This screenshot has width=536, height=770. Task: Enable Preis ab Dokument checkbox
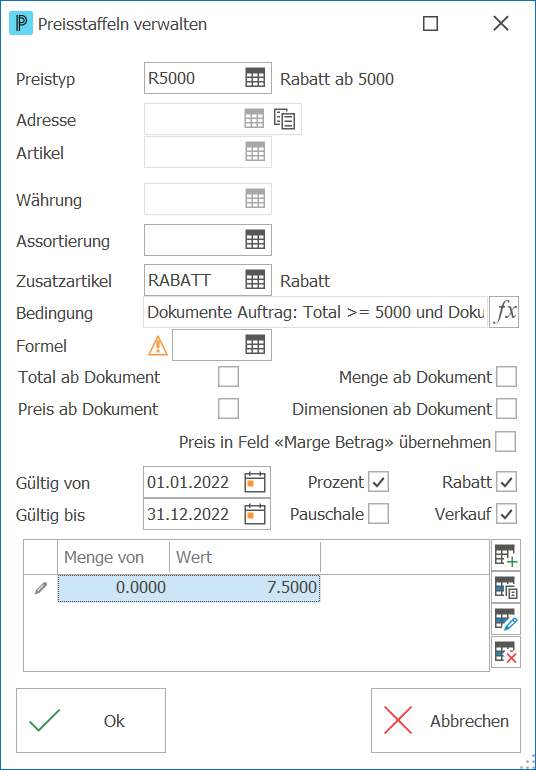point(228,409)
